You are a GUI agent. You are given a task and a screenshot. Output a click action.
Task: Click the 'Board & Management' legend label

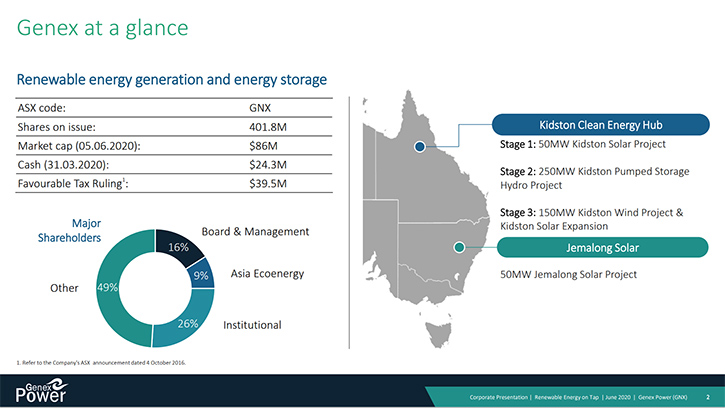255,231
